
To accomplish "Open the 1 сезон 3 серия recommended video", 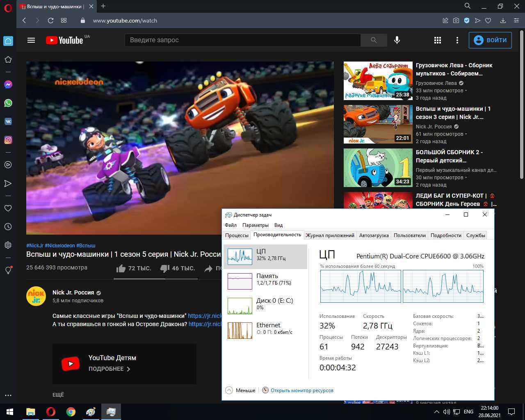I will point(453,113).
